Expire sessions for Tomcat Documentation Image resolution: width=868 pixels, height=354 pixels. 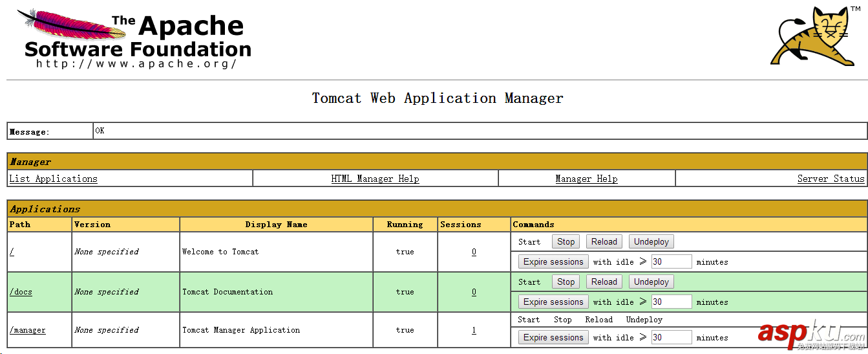point(553,302)
